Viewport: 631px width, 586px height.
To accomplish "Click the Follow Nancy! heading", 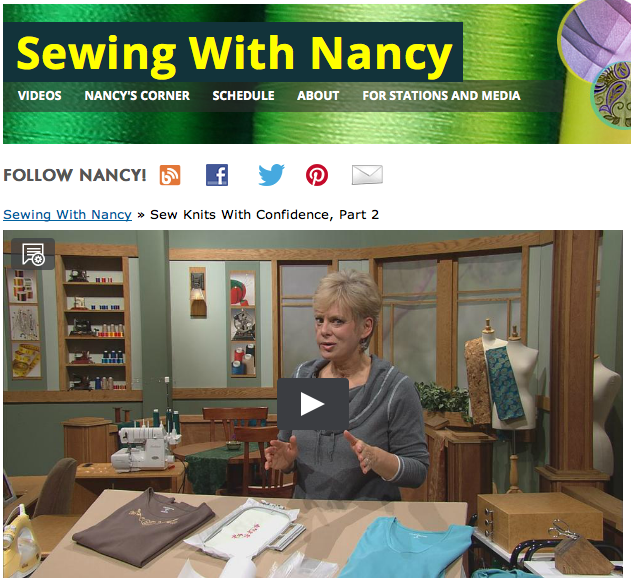I will pyautogui.click(x=74, y=175).
